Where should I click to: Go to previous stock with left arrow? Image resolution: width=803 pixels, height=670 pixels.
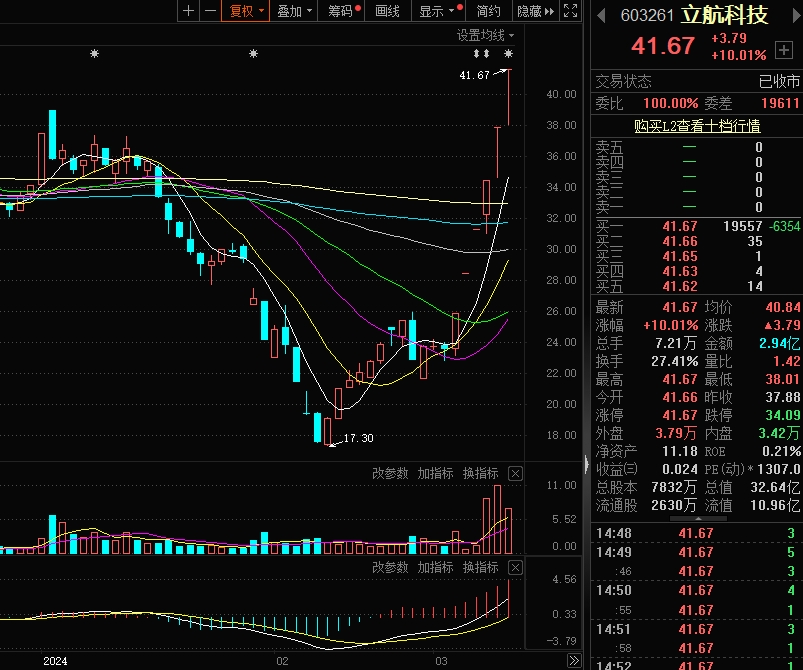(601, 15)
